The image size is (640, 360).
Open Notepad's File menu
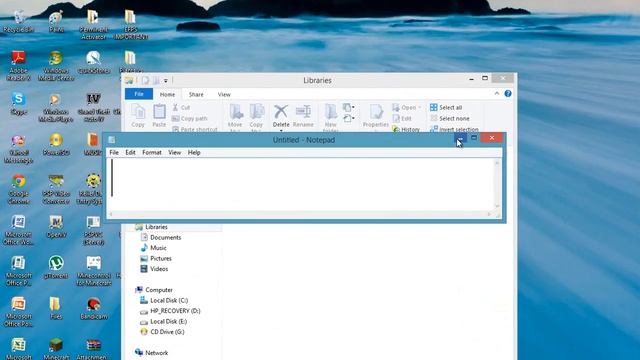114,152
